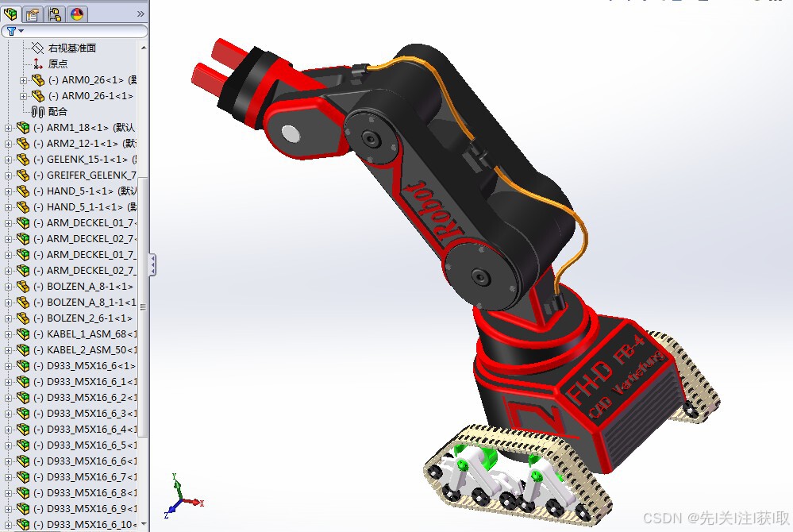This screenshot has width=793, height=532.
Task: Click the part icon of BOLZEN_A_8-1<1>
Action: coord(23,286)
